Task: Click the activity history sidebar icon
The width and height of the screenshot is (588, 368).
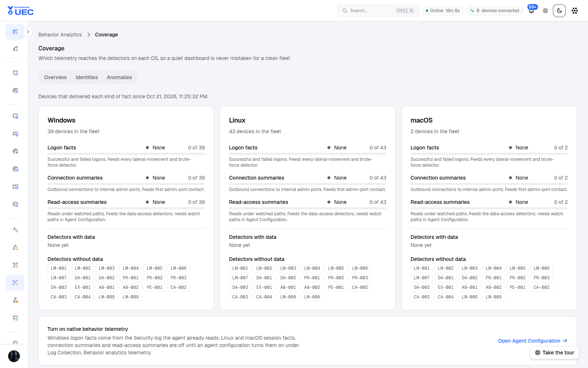Action: pos(15,230)
